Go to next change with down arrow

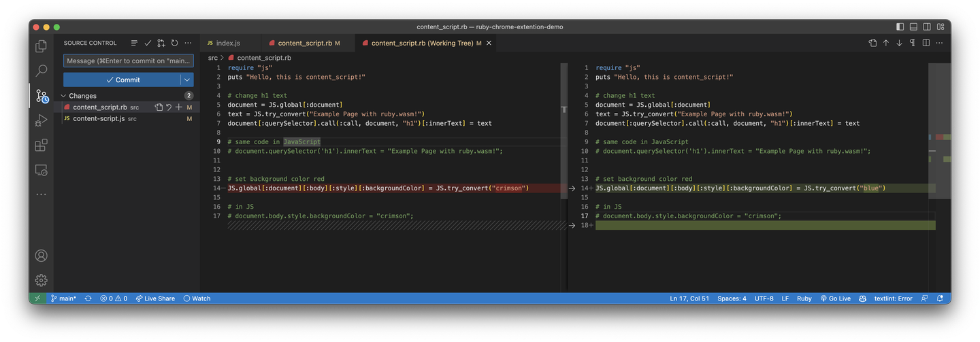pyautogui.click(x=899, y=43)
